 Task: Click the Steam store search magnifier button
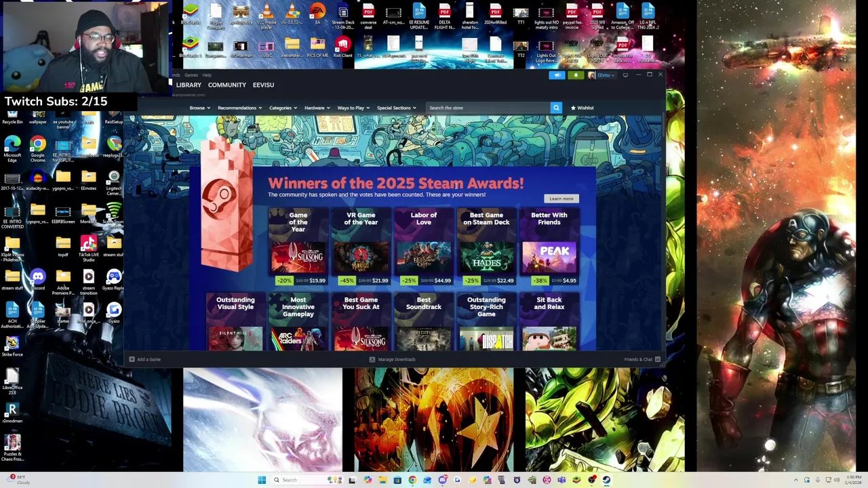click(556, 108)
